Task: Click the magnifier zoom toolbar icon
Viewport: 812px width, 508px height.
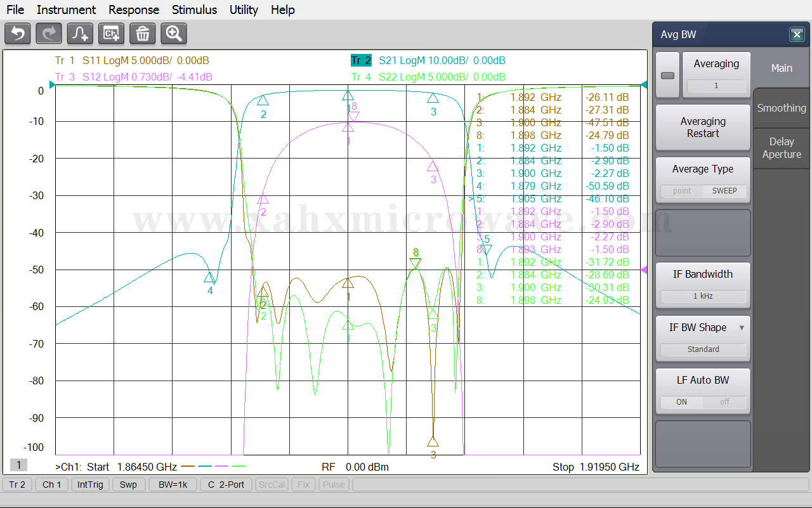Action: (x=173, y=34)
